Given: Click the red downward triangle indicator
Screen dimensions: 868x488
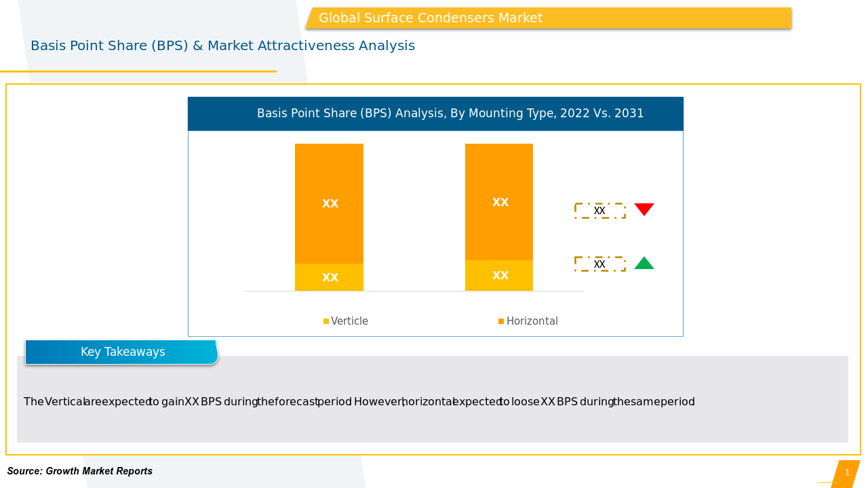Looking at the screenshot, I should click(x=644, y=209).
